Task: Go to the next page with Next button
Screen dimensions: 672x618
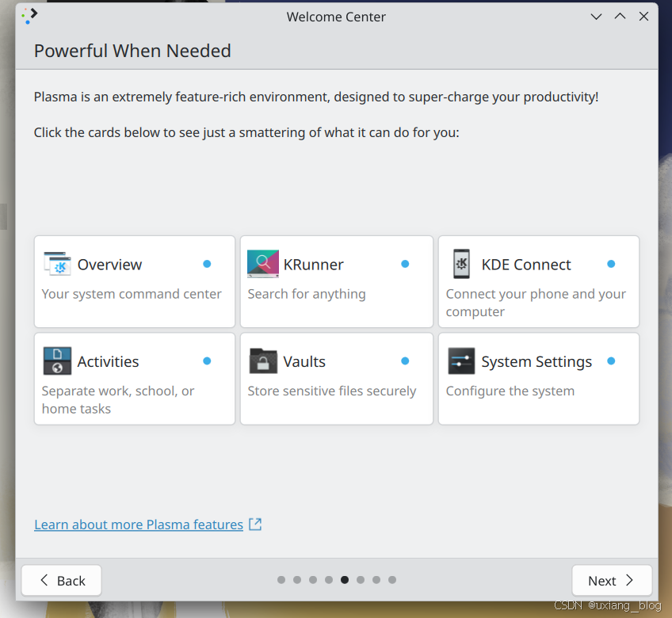Action: 612,580
